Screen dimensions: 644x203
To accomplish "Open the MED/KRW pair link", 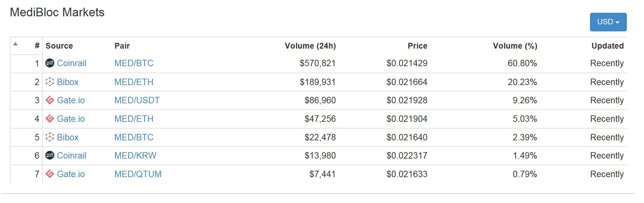I will point(135,156).
